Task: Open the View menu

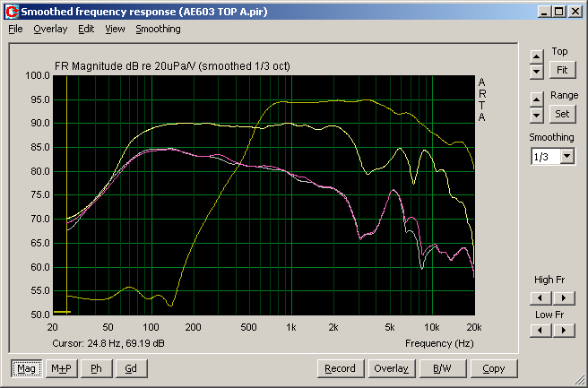Action: [x=115, y=29]
